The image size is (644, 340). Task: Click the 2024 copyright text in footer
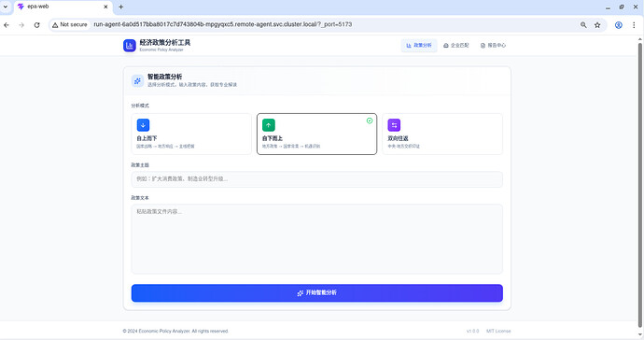point(175,331)
